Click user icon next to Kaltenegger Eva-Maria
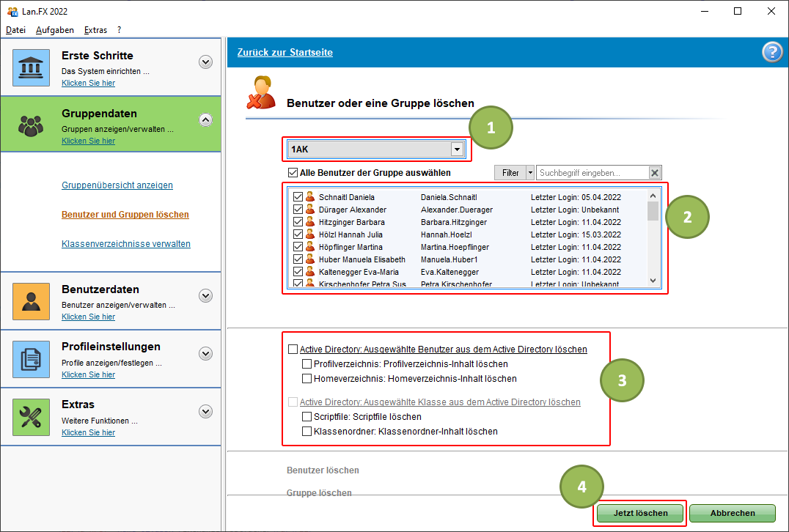This screenshot has height=532, width=789. tap(310, 272)
